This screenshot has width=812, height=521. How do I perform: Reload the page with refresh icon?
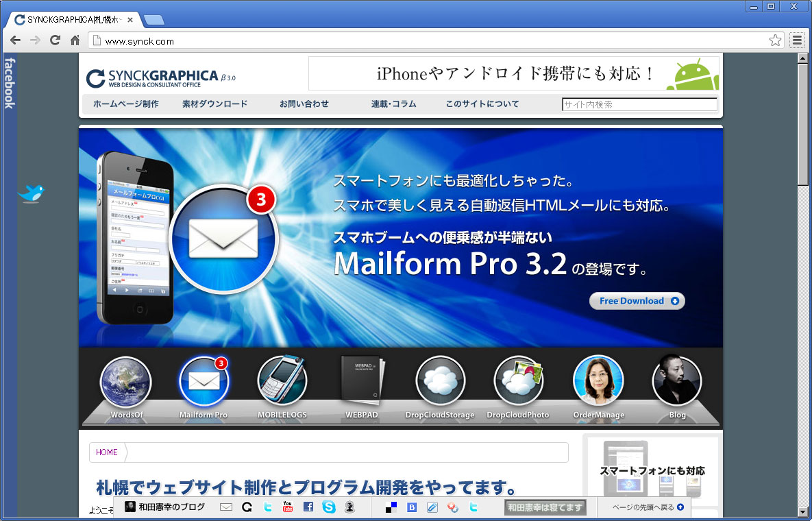coord(55,40)
